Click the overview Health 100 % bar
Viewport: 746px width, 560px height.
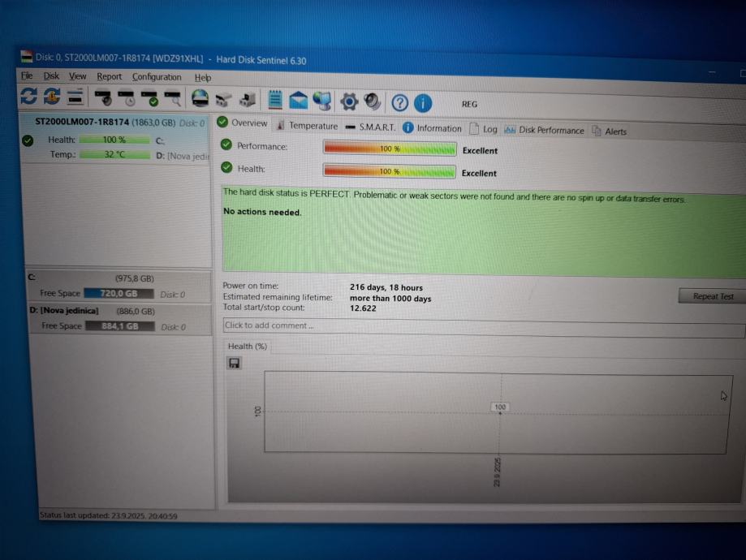(x=389, y=171)
